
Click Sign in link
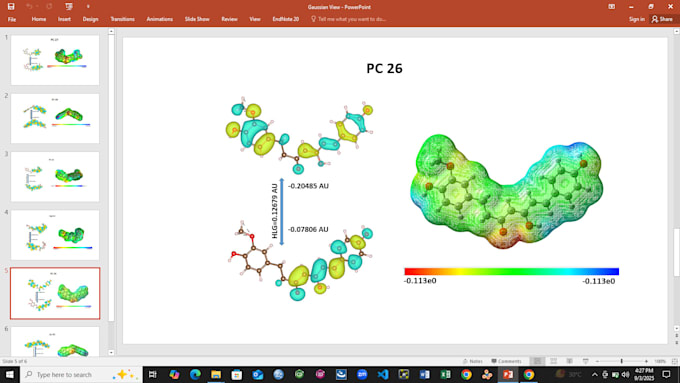pos(637,19)
